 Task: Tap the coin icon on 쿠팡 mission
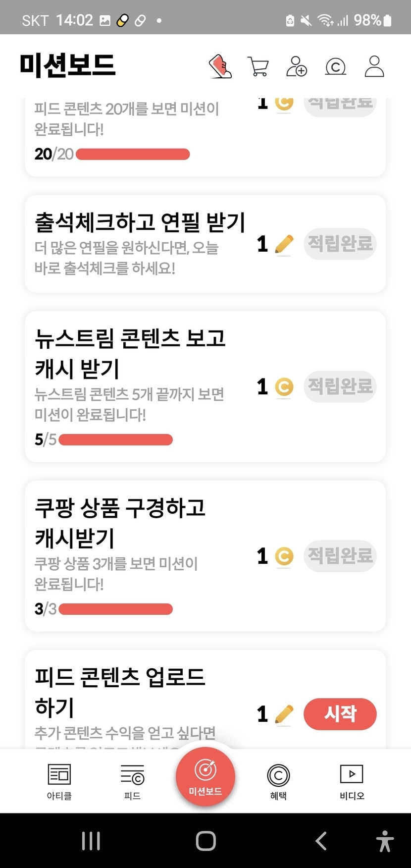(284, 556)
